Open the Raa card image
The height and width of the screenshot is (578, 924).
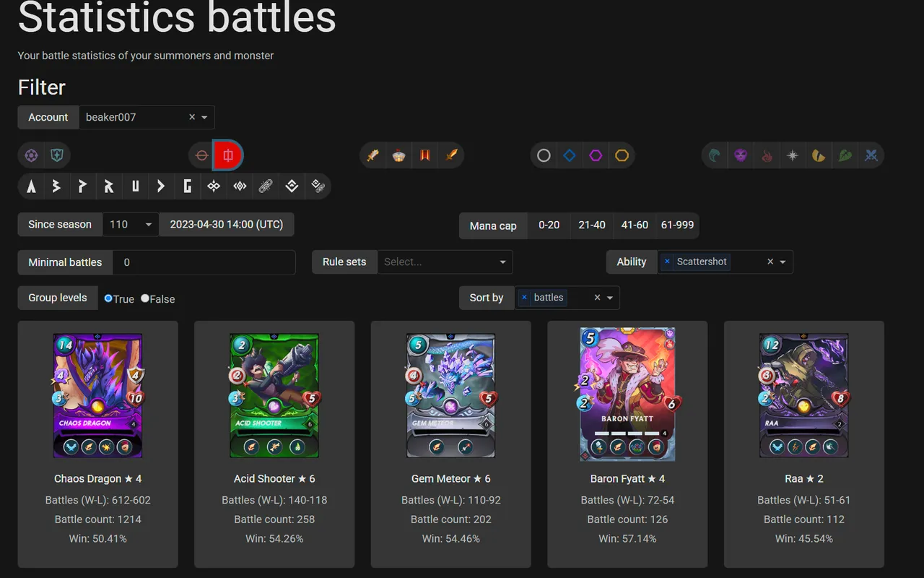(x=804, y=395)
